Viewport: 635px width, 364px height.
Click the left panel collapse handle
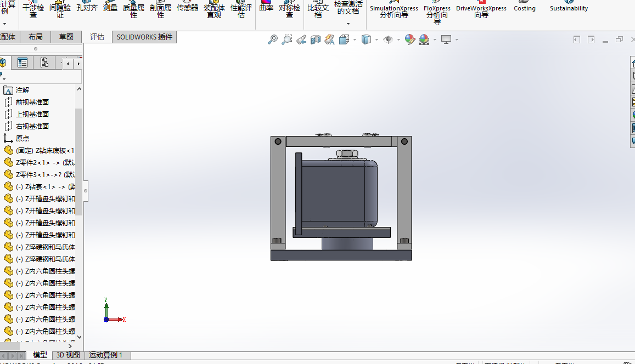(x=86, y=191)
